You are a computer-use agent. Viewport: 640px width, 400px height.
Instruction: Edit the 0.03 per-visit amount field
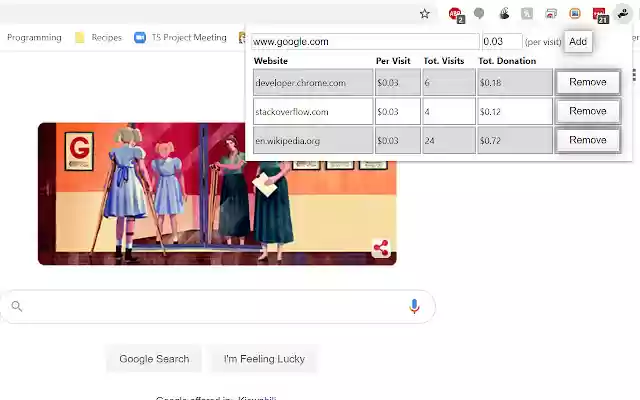(x=502, y=42)
